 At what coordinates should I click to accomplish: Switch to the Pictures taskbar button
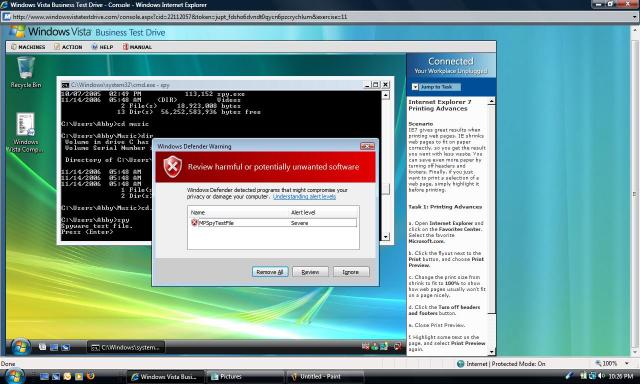coord(244,377)
